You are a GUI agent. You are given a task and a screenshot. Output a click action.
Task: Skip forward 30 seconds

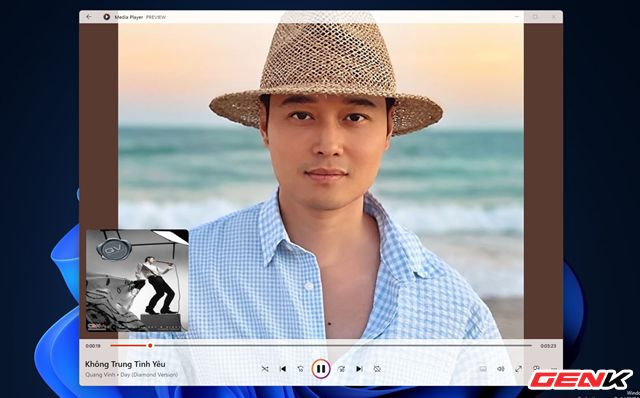[341, 369]
